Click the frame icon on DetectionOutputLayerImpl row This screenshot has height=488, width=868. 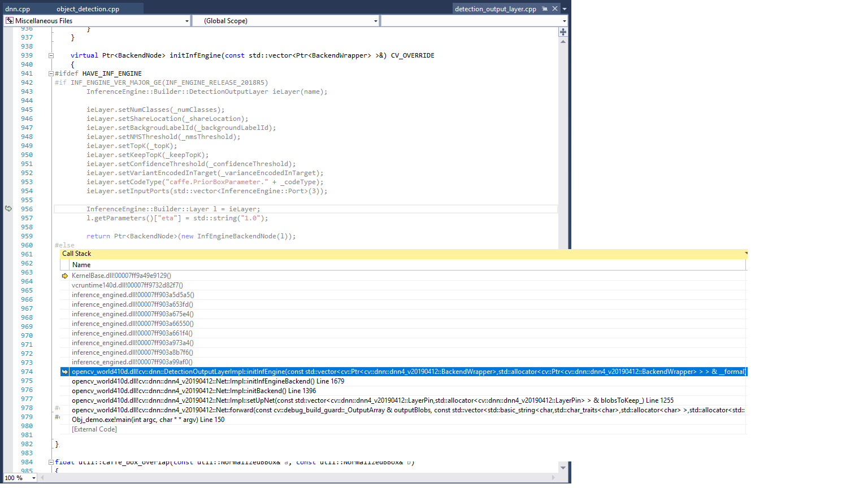[65, 372]
